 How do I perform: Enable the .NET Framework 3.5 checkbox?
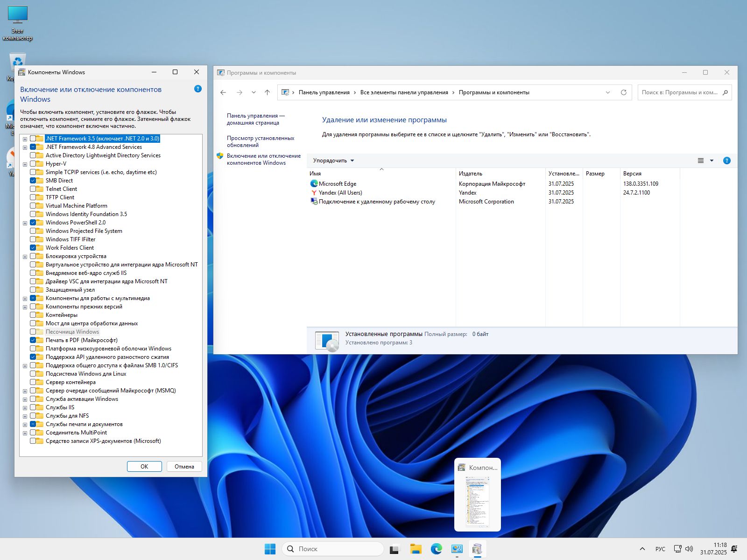33,139
